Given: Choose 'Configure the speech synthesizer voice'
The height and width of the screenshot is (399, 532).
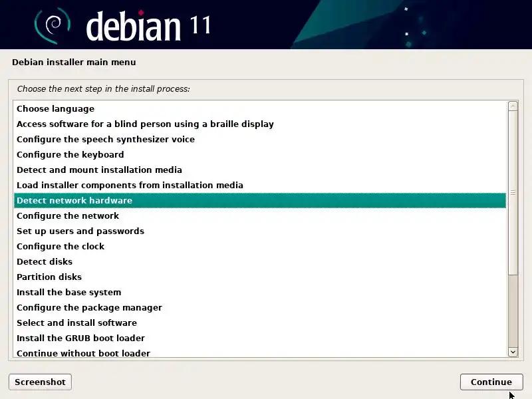Looking at the screenshot, I should click(260, 139).
